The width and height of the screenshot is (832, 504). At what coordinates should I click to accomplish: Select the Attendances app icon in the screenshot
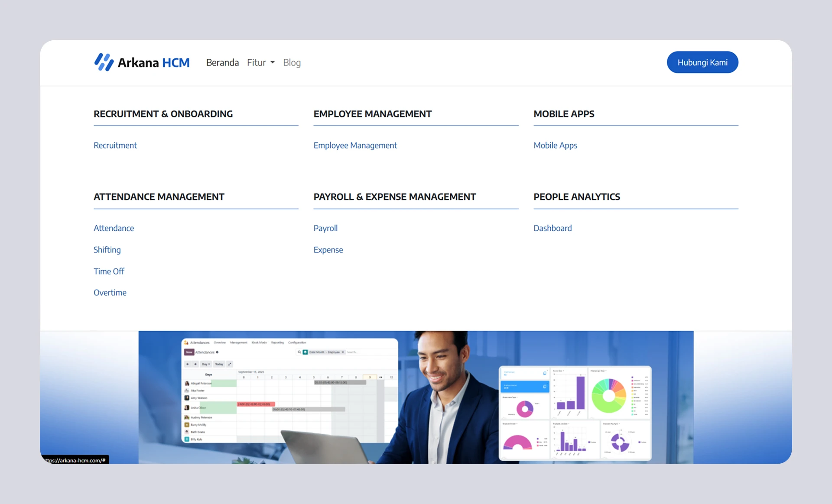[x=185, y=342]
